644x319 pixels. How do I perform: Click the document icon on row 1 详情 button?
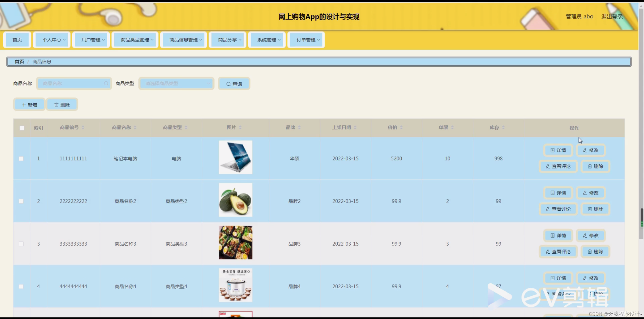(x=552, y=150)
